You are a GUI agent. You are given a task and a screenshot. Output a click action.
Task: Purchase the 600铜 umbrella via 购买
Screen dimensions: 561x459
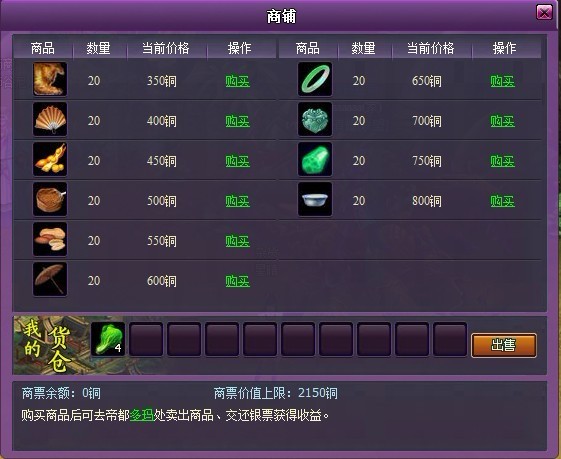click(238, 281)
